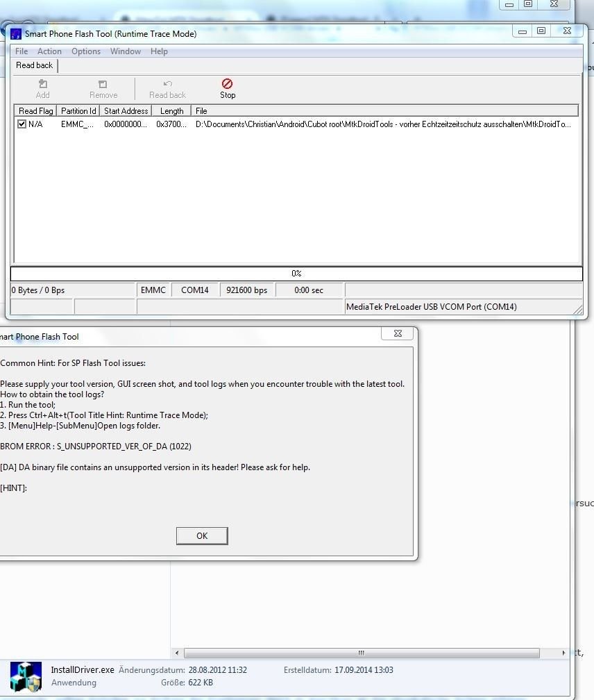
Task: Click the Smart Phone Flash Tool title icon
Action: click(x=16, y=34)
